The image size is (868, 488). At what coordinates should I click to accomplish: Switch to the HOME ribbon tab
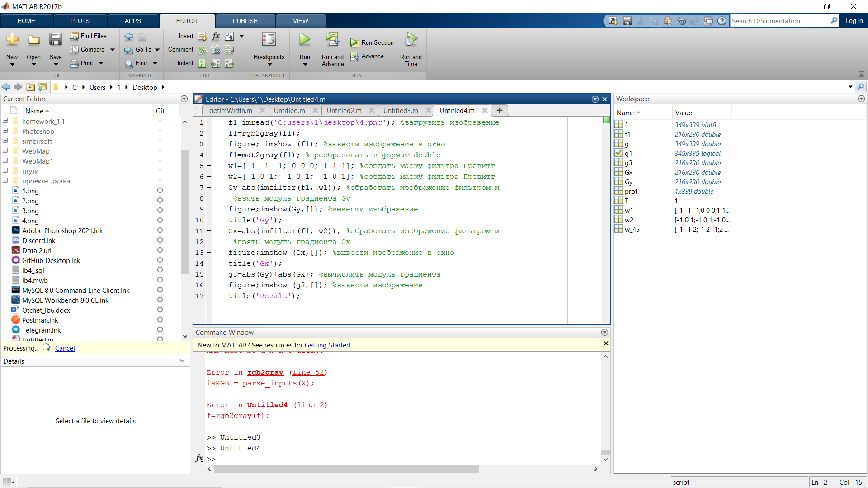[x=26, y=21]
